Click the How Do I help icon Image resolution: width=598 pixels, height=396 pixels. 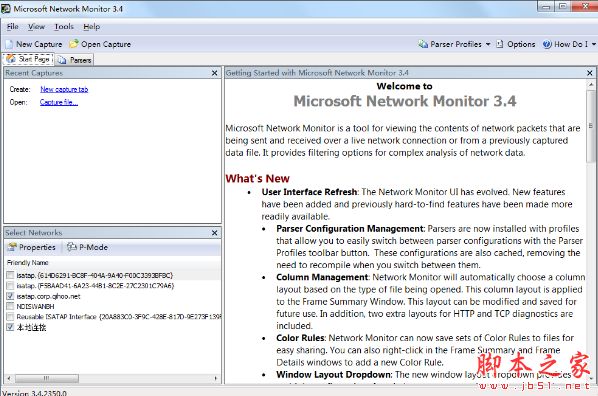[x=547, y=44]
